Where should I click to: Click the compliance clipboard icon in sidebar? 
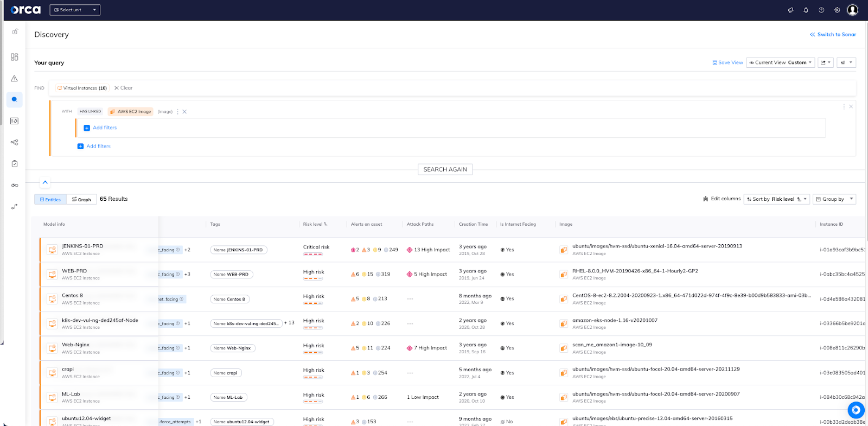tap(15, 163)
